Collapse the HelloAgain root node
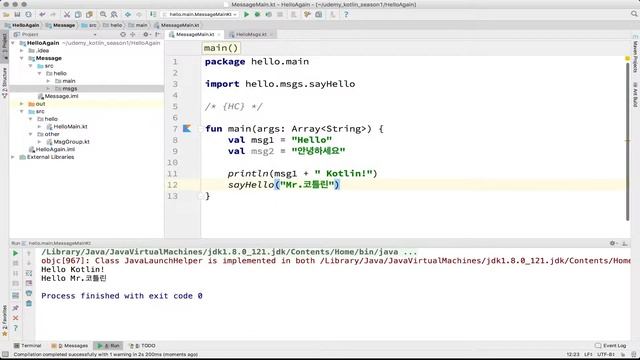This screenshot has height=360, width=640. point(13,43)
